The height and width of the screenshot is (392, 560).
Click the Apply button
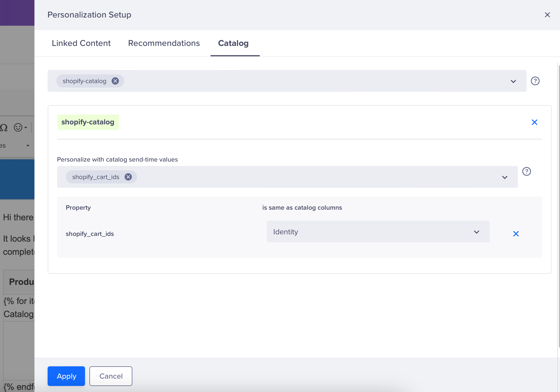66,376
